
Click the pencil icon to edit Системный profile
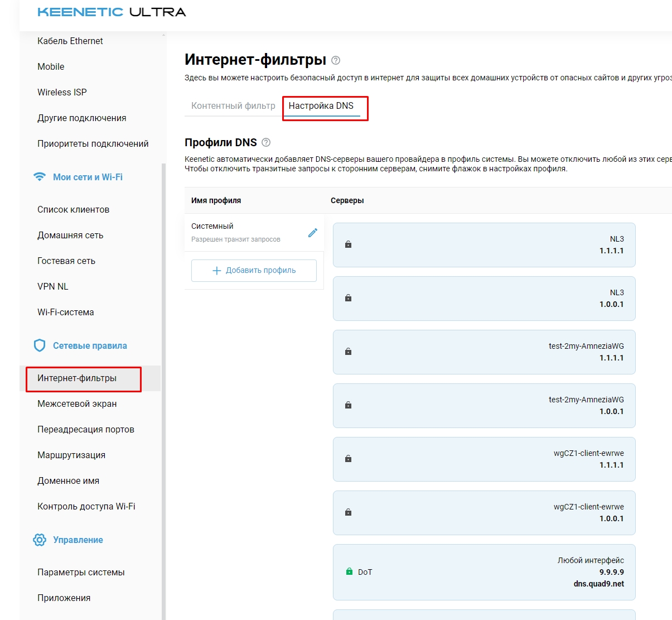coord(313,233)
